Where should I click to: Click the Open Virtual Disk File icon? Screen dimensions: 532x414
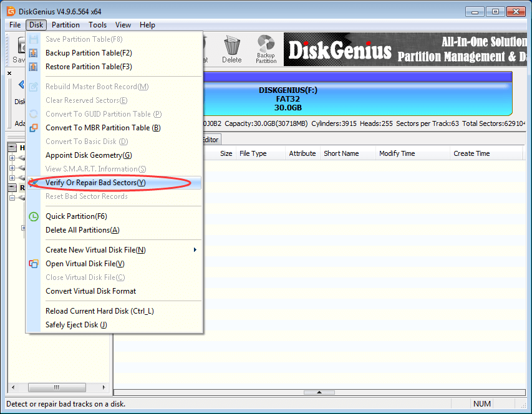click(x=33, y=264)
